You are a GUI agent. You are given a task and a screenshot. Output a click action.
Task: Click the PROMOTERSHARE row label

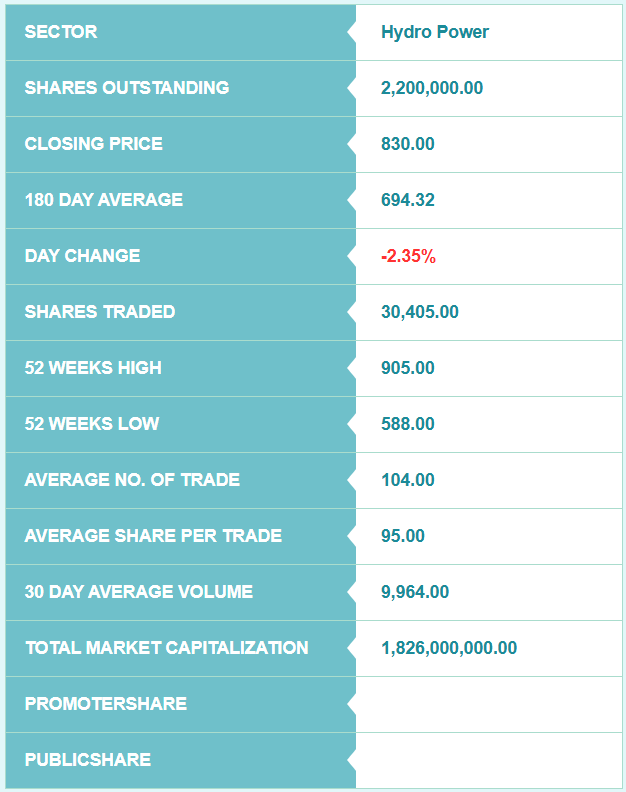[x=106, y=704]
